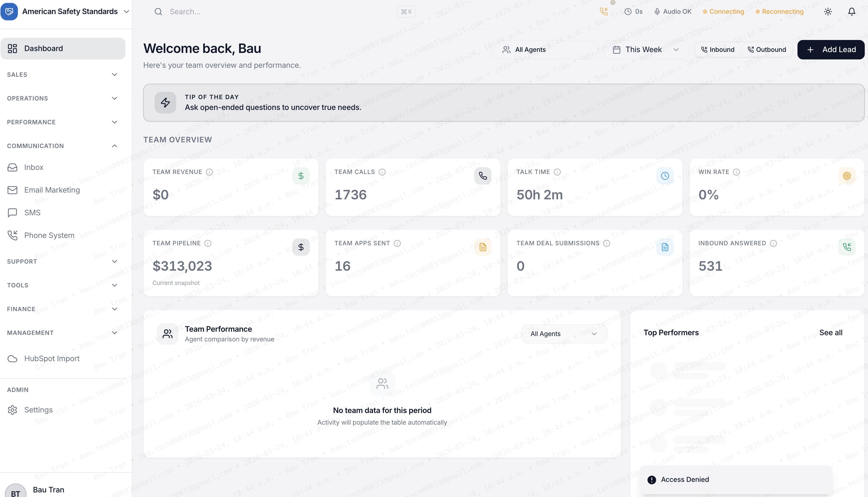Toggle light/dark theme sun icon
The height and width of the screenshot is (497, 868).
[828, 12]
